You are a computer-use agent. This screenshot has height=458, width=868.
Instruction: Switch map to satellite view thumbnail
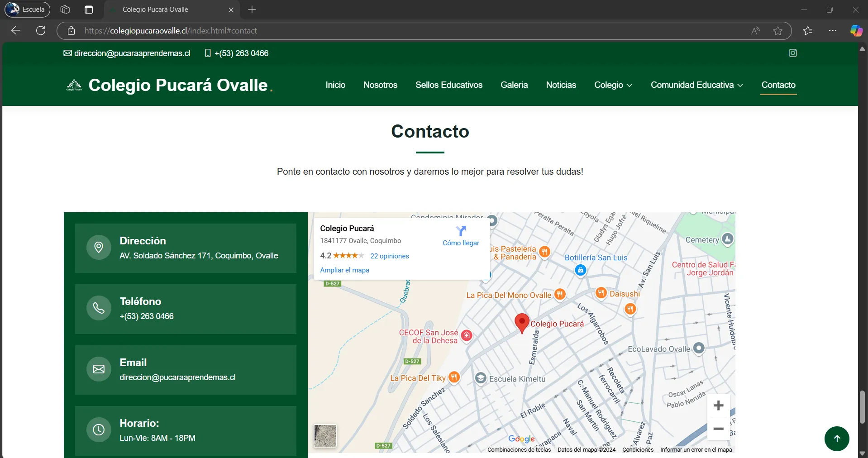pos(325,436)
